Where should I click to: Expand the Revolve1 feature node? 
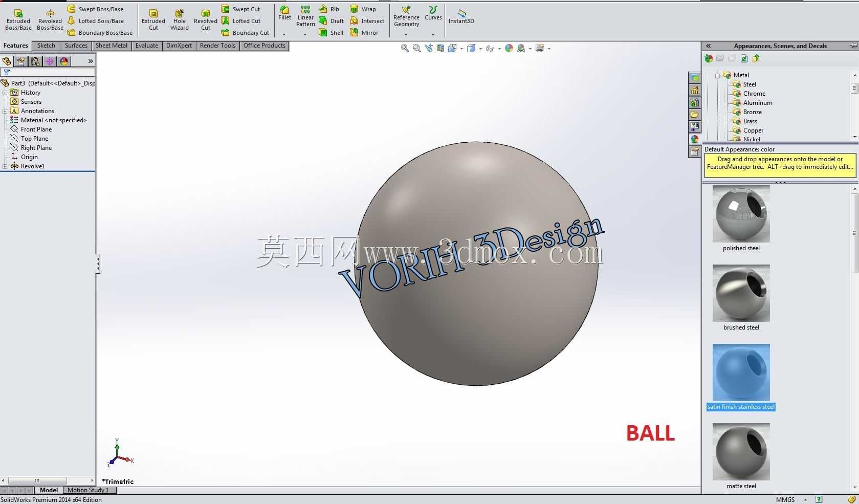[5, 166]
